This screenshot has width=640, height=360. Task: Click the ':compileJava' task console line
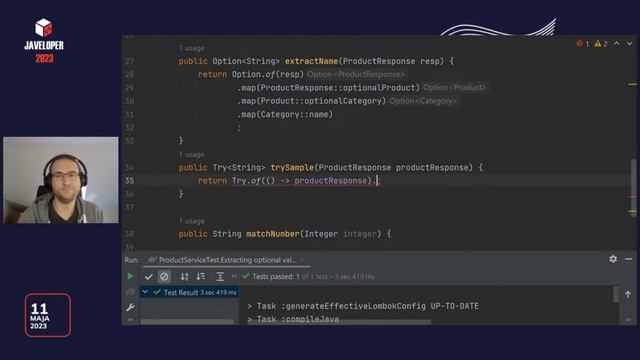(293, 319)
